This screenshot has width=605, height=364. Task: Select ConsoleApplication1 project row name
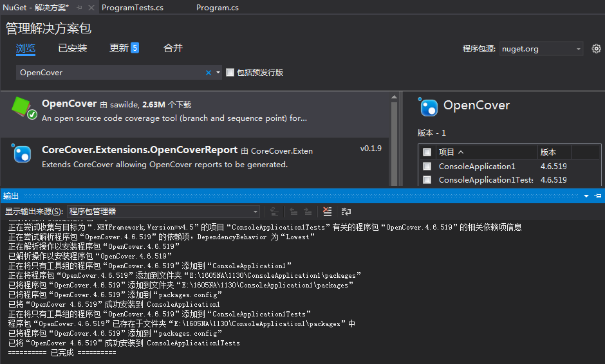coord(477,166)
